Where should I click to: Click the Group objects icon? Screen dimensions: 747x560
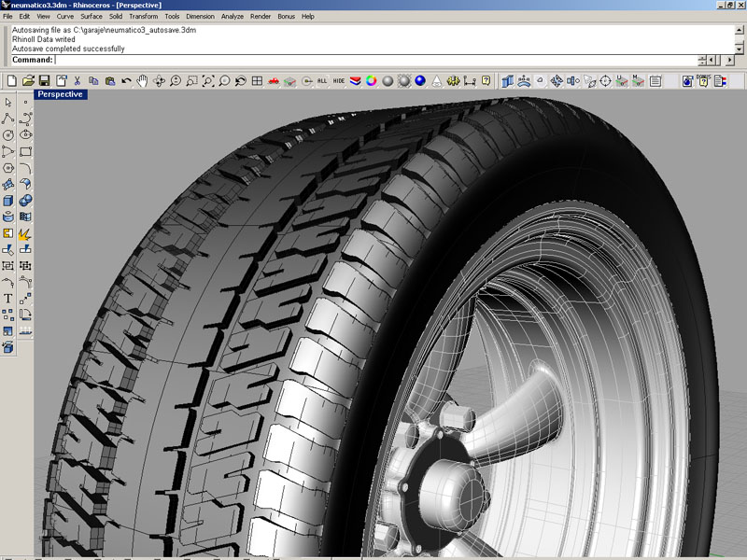[x=8, y=266]
